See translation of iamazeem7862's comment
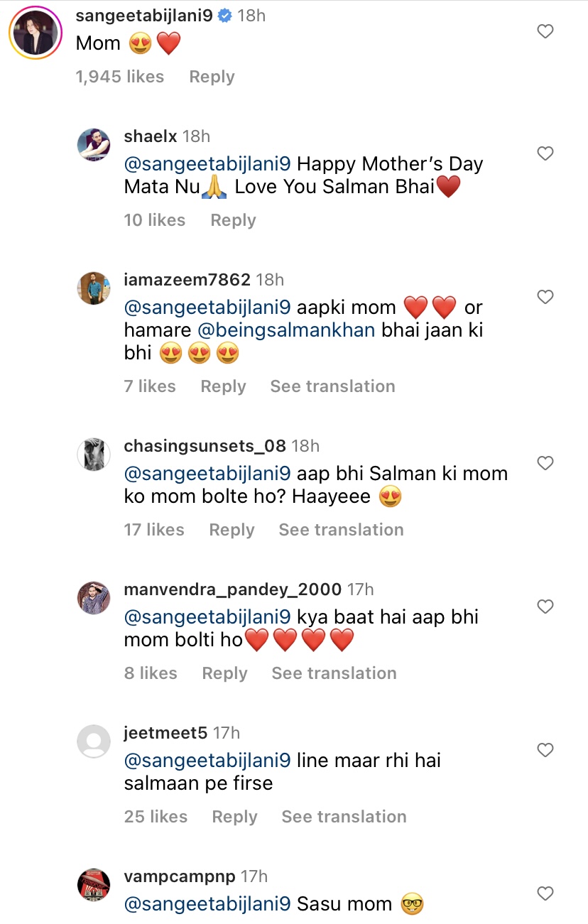 [x=332, y=386]
